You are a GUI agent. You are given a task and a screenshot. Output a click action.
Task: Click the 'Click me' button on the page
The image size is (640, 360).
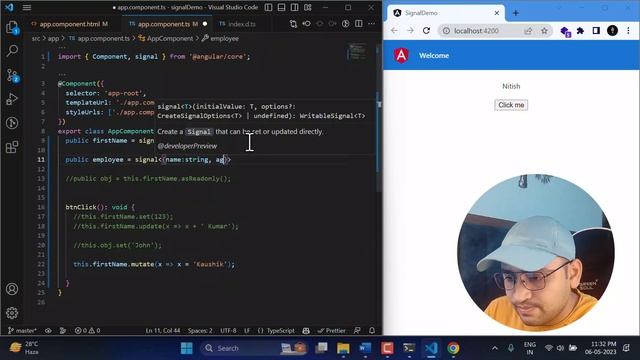tap(511, 105)
